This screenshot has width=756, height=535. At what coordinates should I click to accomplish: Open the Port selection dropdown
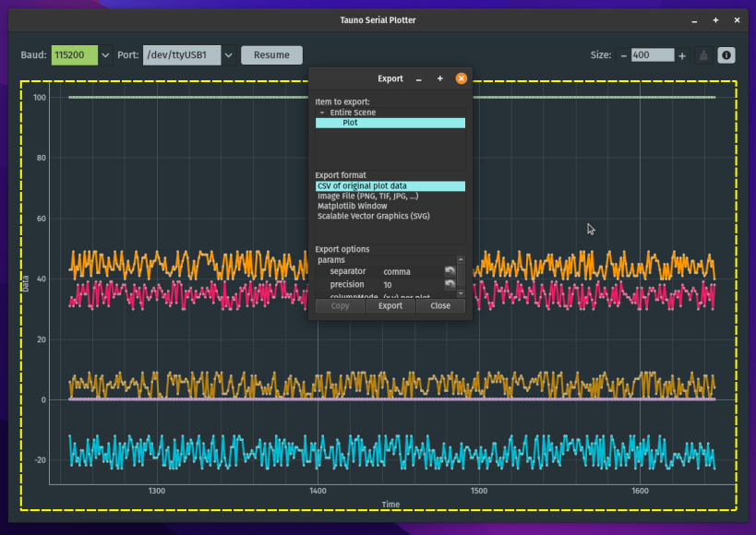229,55
